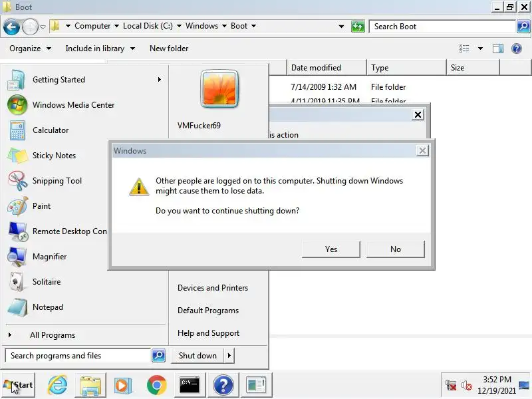This screenshot has width=532, height=399.
Task: Open the VMFucker69 user folder link
Action: coord(199,126)
